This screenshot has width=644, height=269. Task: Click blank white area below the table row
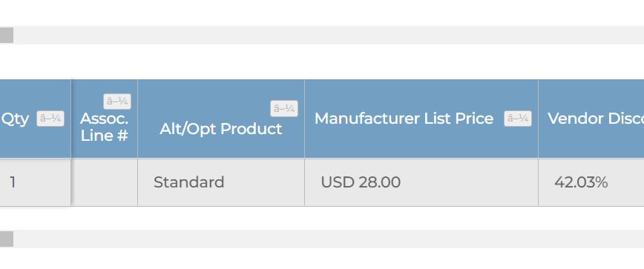322,218
